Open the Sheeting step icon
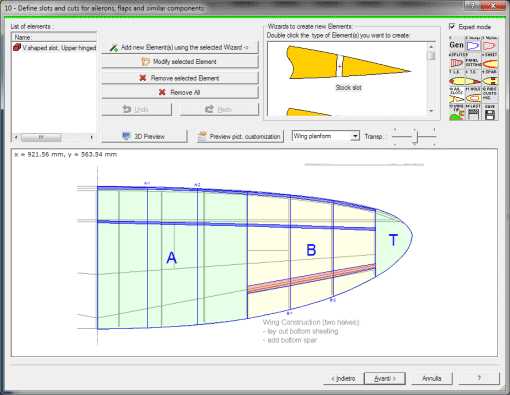 tap(490, 61)
